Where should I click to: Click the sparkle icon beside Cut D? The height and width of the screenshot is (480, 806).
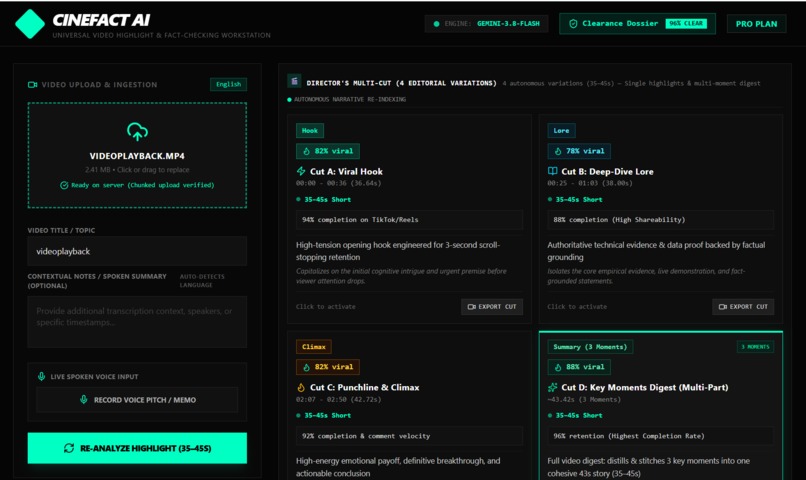[553, 387]
